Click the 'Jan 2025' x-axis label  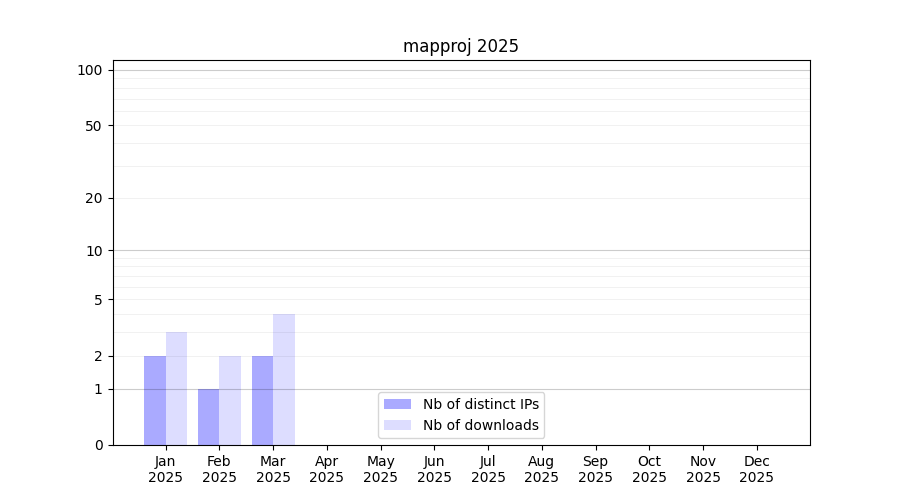[x=165, y=469]
